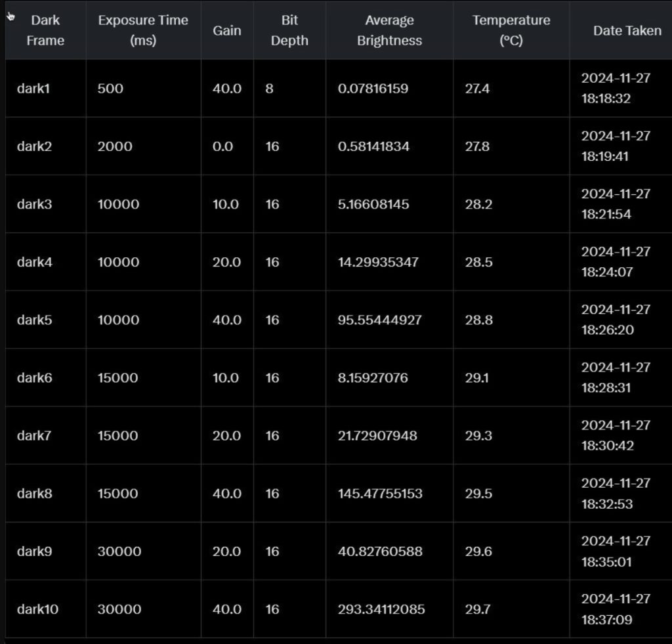
Task: Click the Average Brightness column header
Action: 389,30
